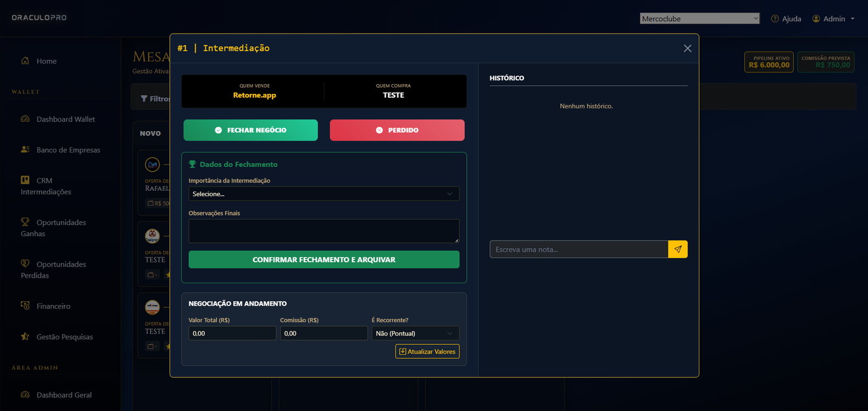Click the save icon in Atualizar Valores
The width and height of the screenshot is (868, 411).
tap(403, 351)
